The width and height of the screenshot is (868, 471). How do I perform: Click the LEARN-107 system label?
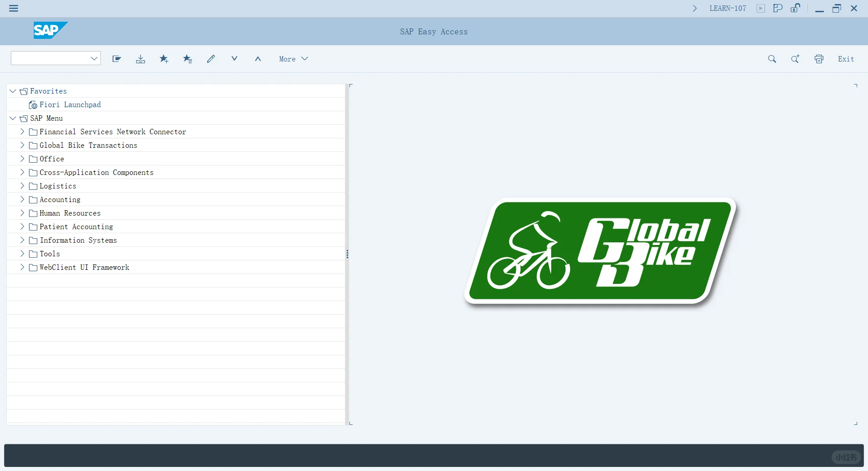click(x=728, y=8)
